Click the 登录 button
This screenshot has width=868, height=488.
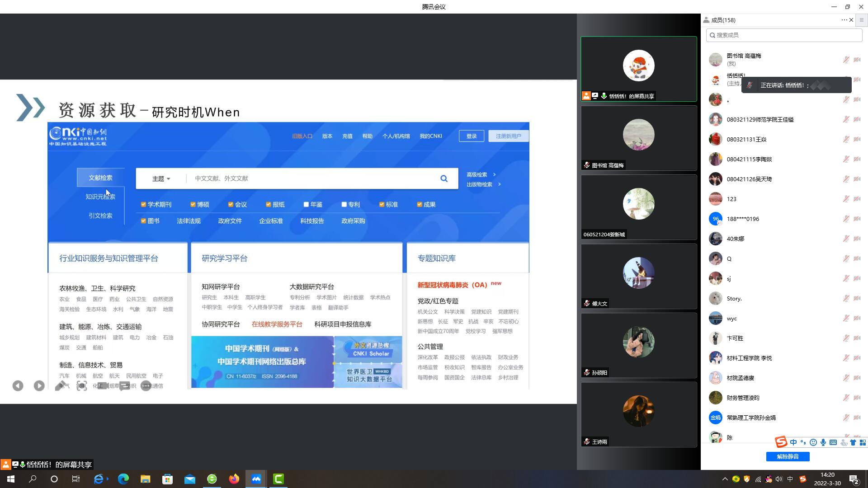[472, 136]
